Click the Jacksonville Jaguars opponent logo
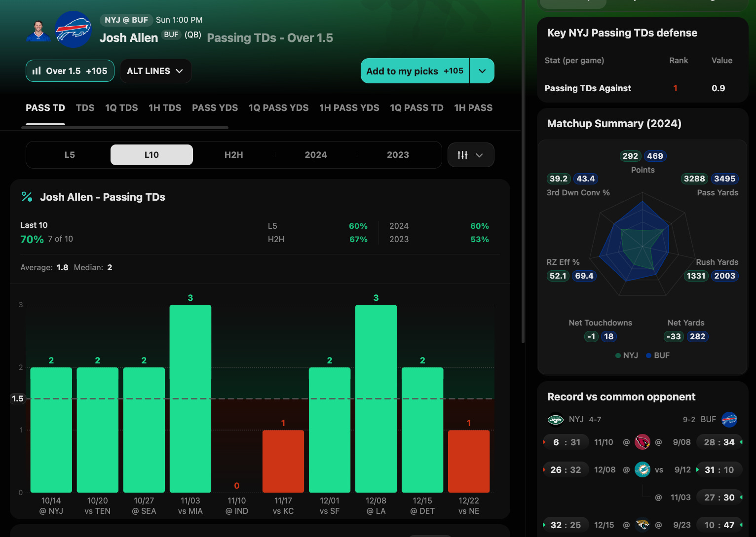756x537 pixels. (642, 525)
